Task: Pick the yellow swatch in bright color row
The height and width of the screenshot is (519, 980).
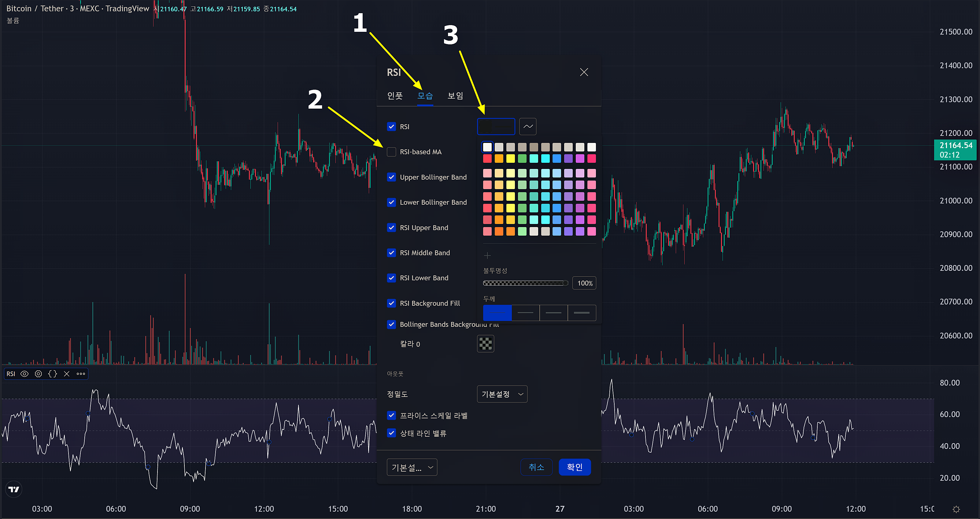Action: click(511, 159)
